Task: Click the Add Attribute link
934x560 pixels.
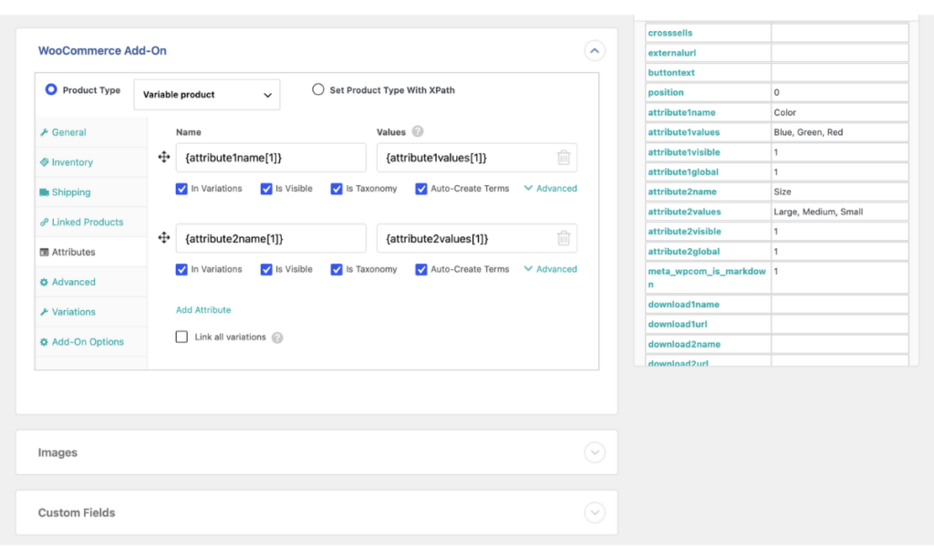Action: tap(203, 310)
